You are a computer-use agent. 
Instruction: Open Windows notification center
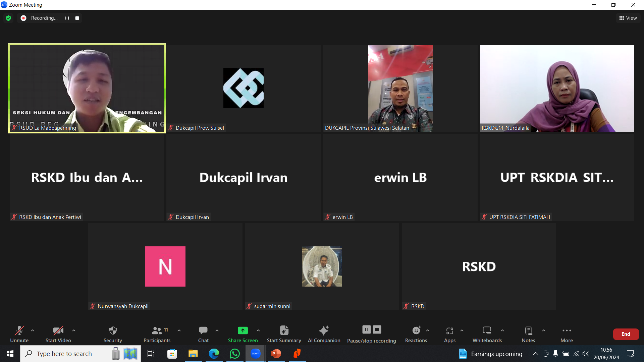pyautogui.click(x=630, y=354)
